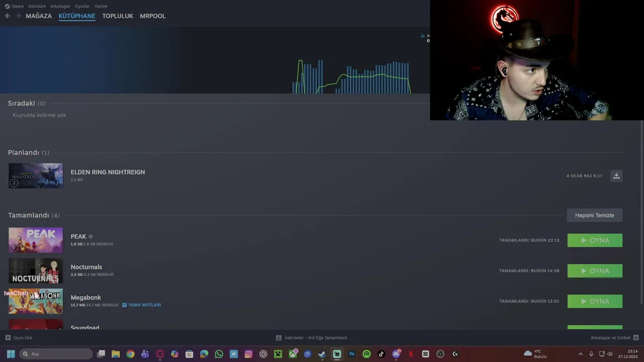Open the Görünüm menu
The image size is (644, 362).
click(x=37, y=6)
